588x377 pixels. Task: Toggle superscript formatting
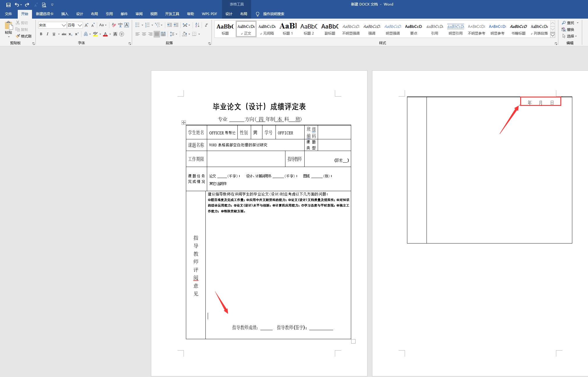(x=76, y=34)
